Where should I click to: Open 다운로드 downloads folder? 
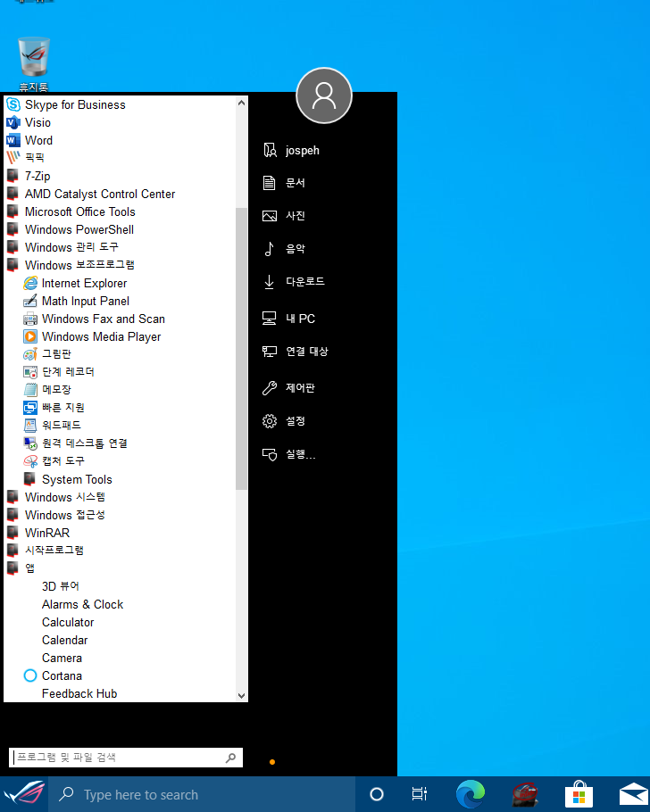point(294,282)
